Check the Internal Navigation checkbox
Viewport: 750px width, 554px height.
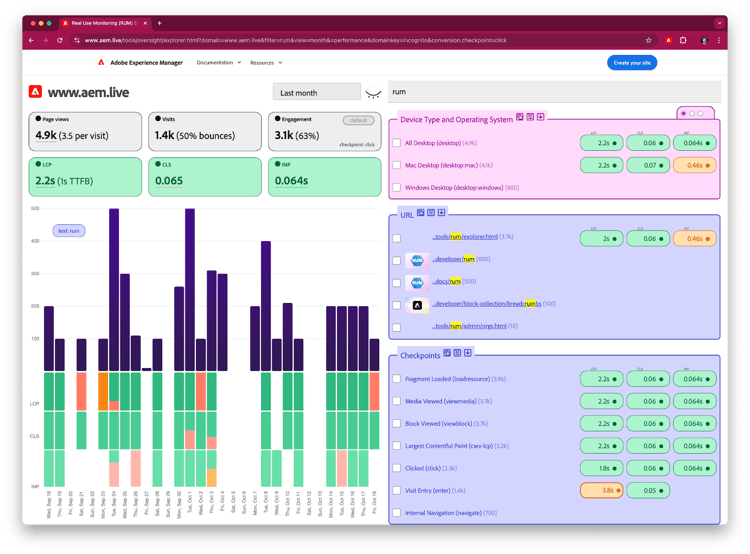397,513
